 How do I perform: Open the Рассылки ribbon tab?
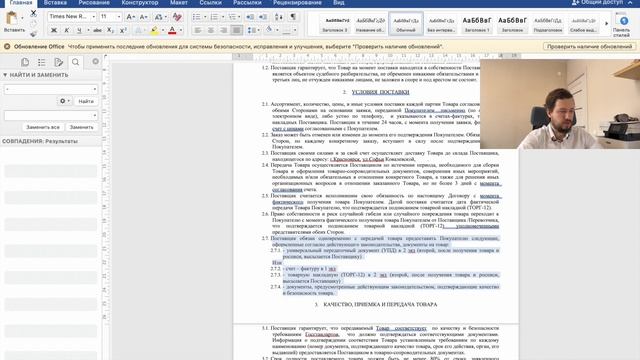click(x=247, y=3)
